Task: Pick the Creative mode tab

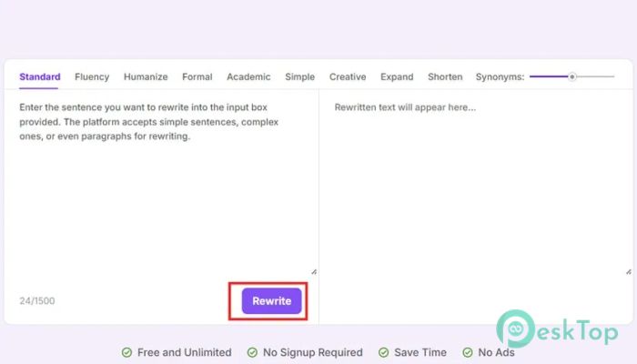Action: pyautogui.click(x=348, y=76)
